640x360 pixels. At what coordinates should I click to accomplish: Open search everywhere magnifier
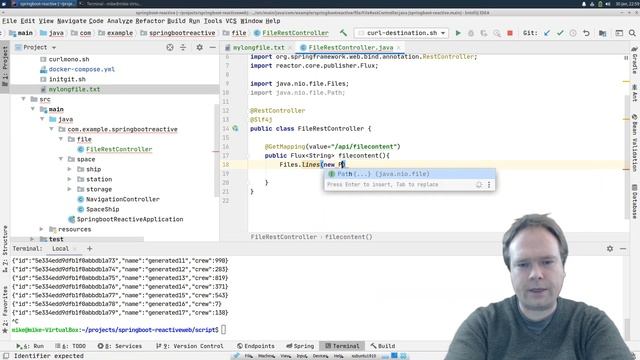(632, 33)
